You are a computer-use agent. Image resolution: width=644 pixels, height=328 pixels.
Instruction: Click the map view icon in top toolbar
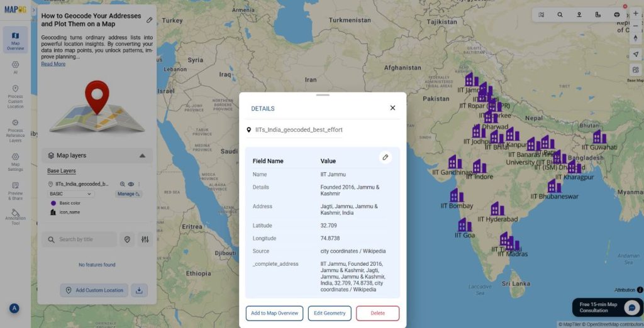pyautogui.click(x=541, y=15)
